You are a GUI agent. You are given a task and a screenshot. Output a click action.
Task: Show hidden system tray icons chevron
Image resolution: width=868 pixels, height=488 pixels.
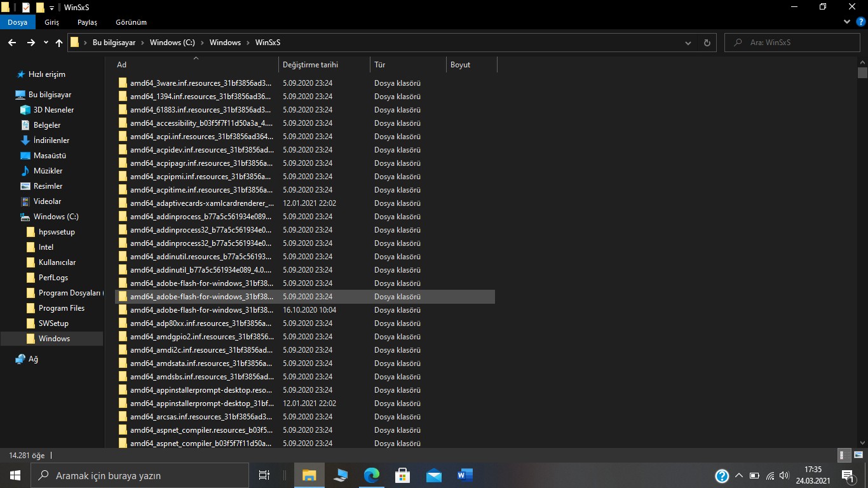point(739,475)
